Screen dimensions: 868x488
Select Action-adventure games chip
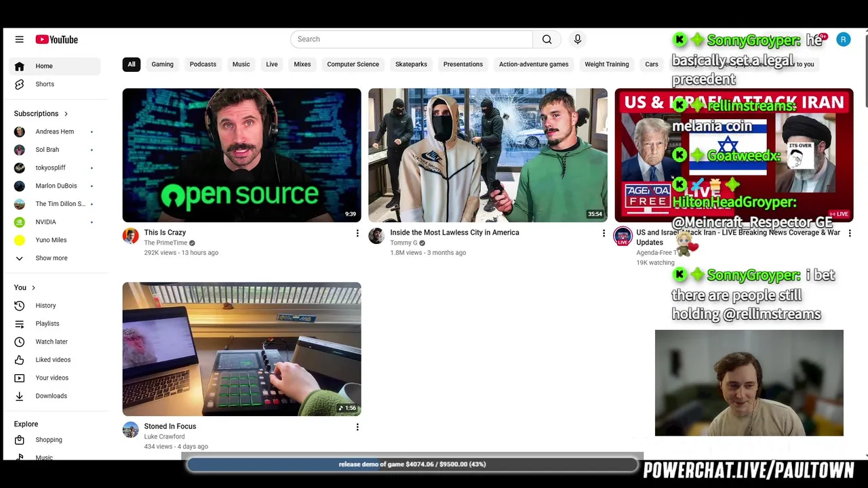pos(534,64)
